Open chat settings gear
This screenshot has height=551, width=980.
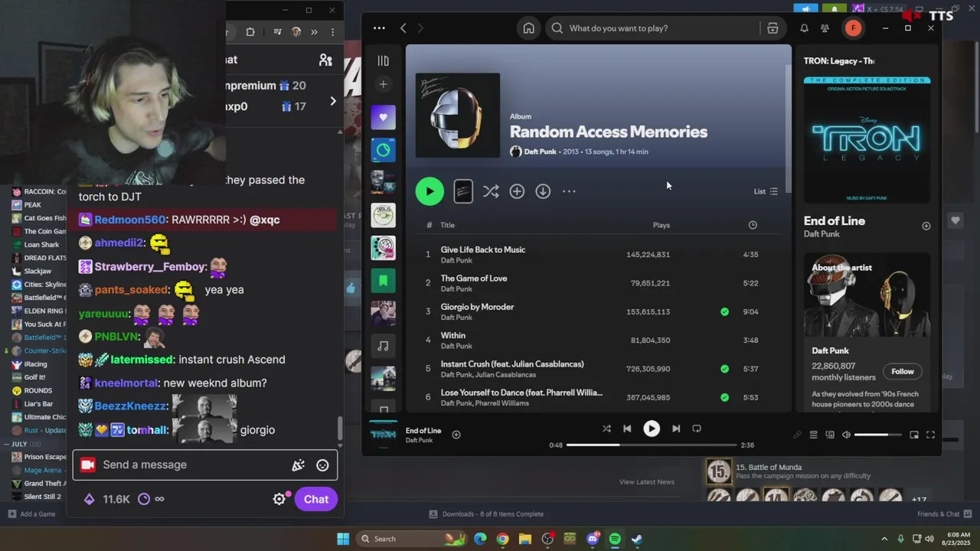pos(279,499)
